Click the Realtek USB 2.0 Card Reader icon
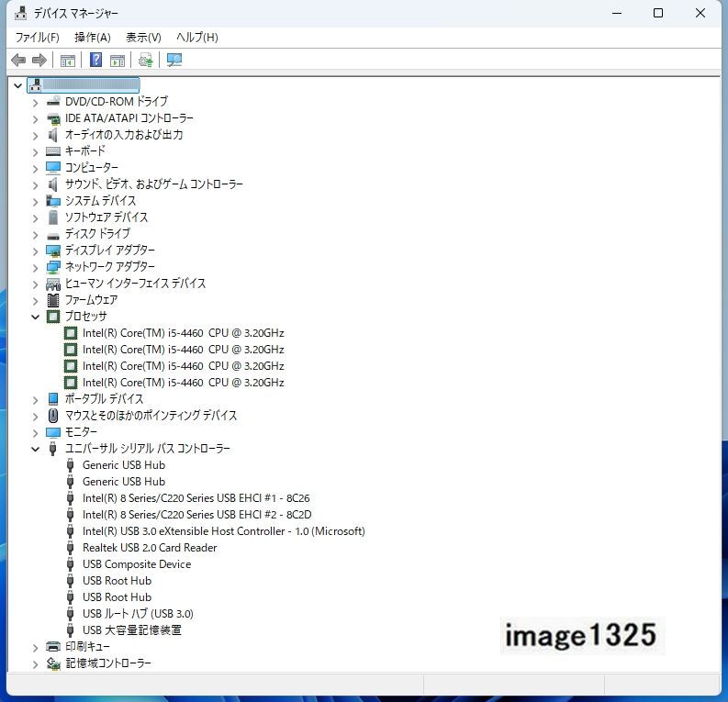 70,548
